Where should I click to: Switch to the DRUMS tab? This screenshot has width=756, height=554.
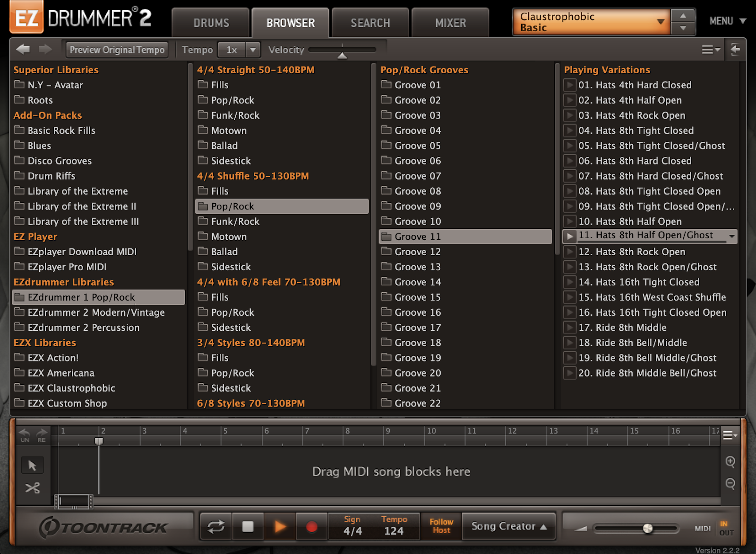coord(211,23)
